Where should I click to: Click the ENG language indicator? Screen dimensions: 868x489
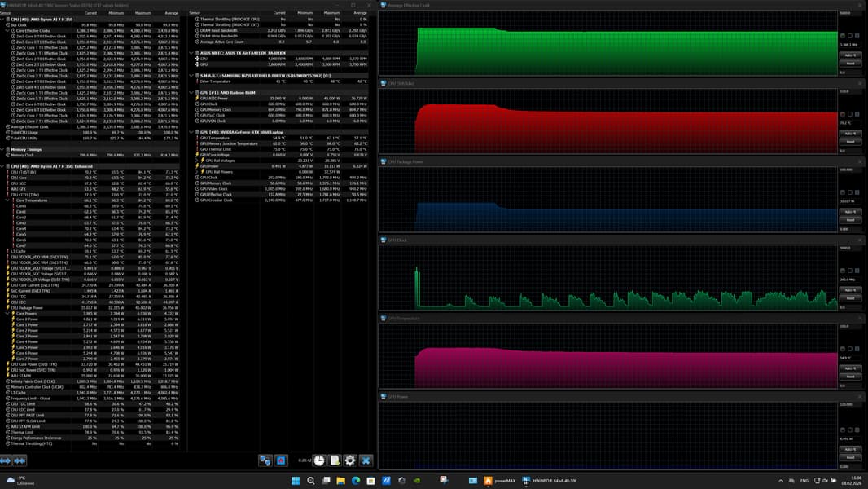pos(804,481)
